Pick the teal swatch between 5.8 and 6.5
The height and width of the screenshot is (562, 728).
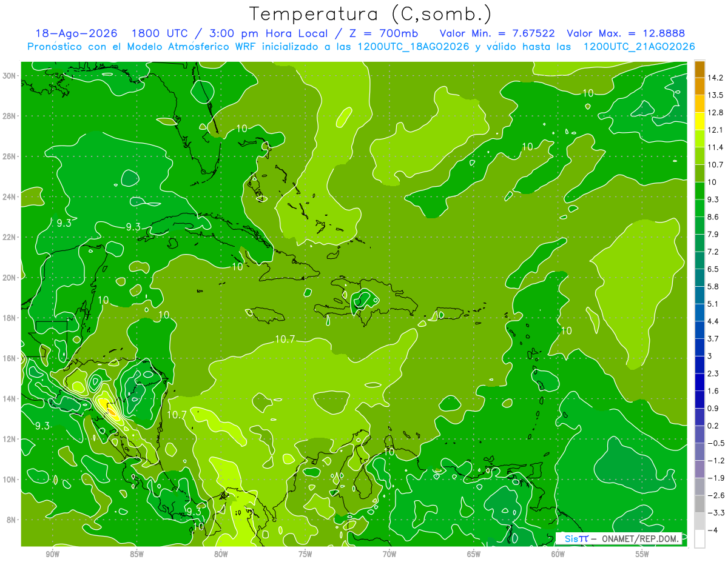699,278
